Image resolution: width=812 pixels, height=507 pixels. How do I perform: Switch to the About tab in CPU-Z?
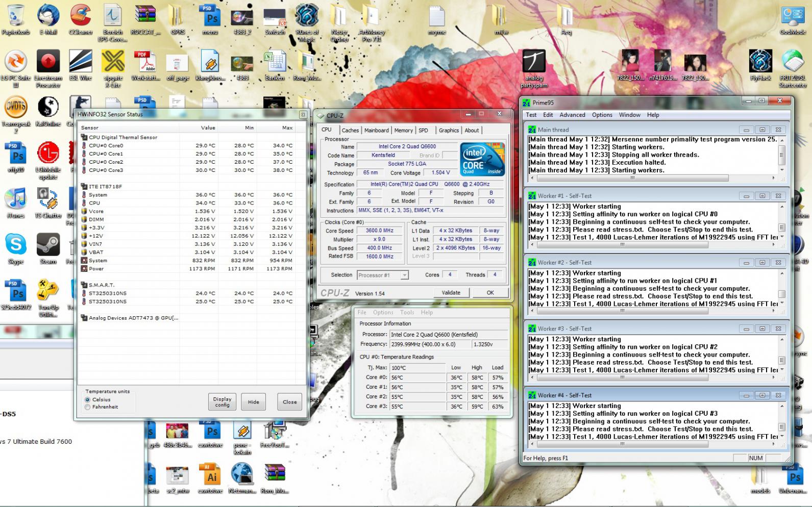472,130
